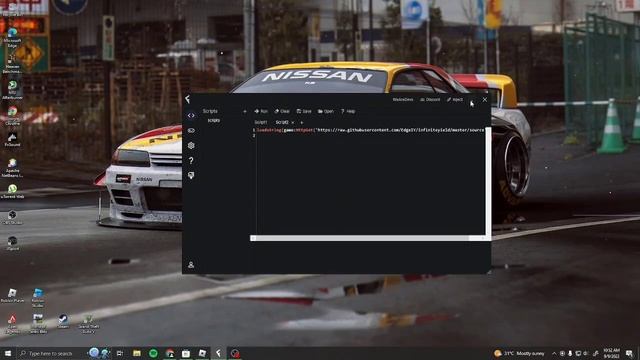Select the 'scripts' folder entry

(x=214, y=120)
